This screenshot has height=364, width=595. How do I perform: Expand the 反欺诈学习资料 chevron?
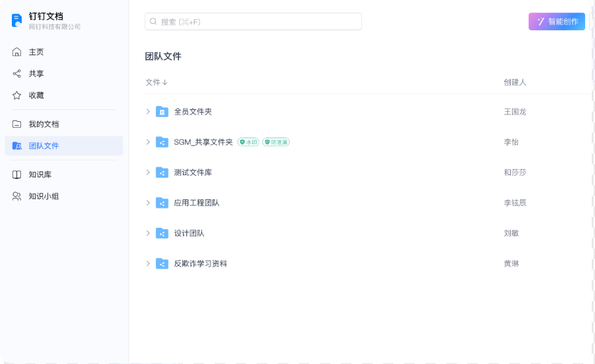coord(148,263)
